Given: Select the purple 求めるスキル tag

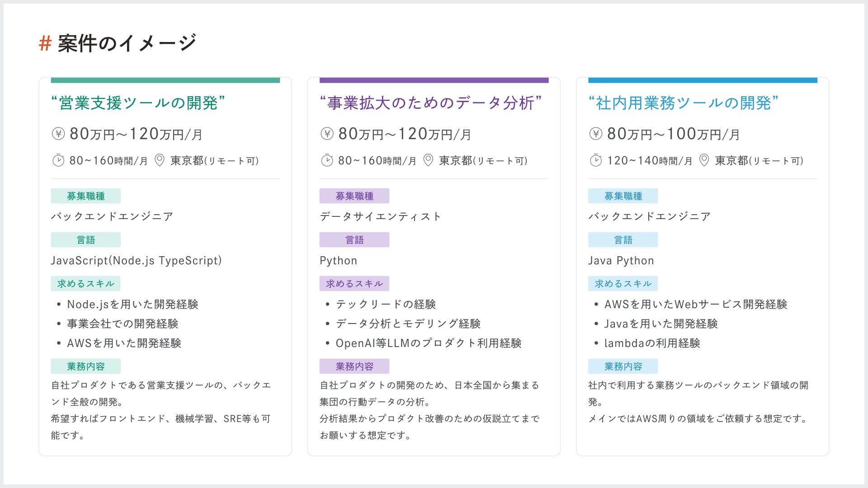Looking at the screenshot, I should tap(354, 284).
